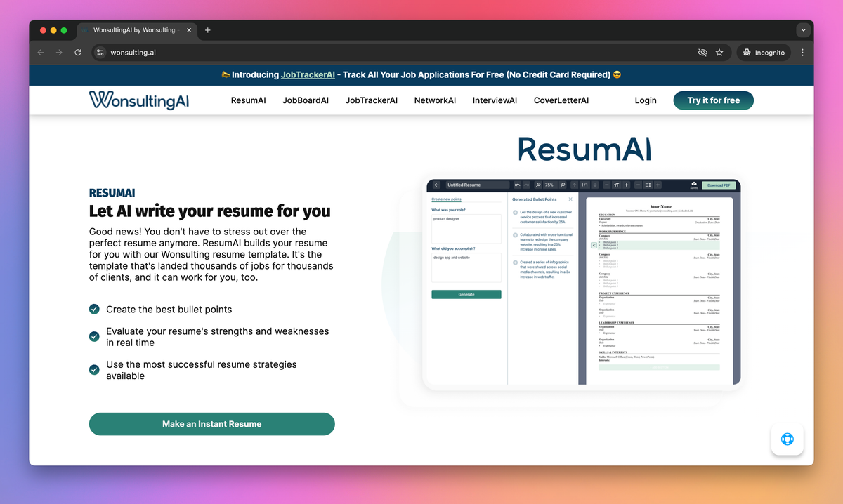Click the 'Your Name' resume header

pyautogui.click(x=661, y=206)
